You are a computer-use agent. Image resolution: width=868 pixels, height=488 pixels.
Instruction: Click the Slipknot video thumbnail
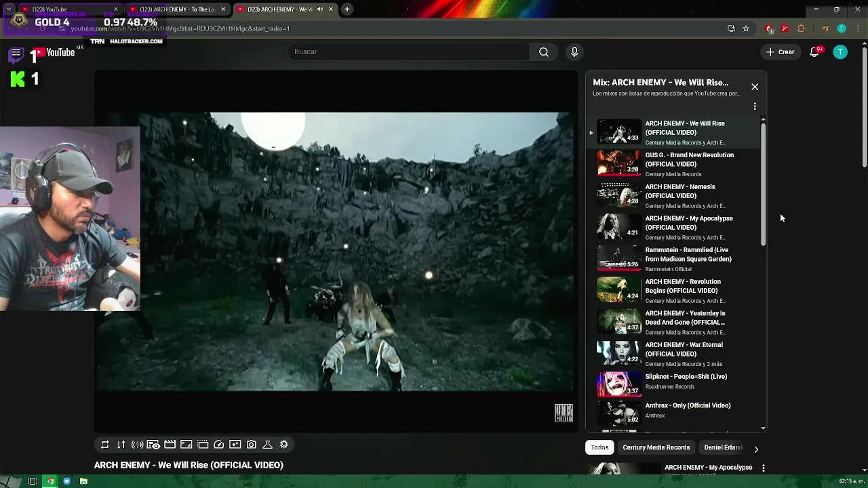click(x=618, y=384)
